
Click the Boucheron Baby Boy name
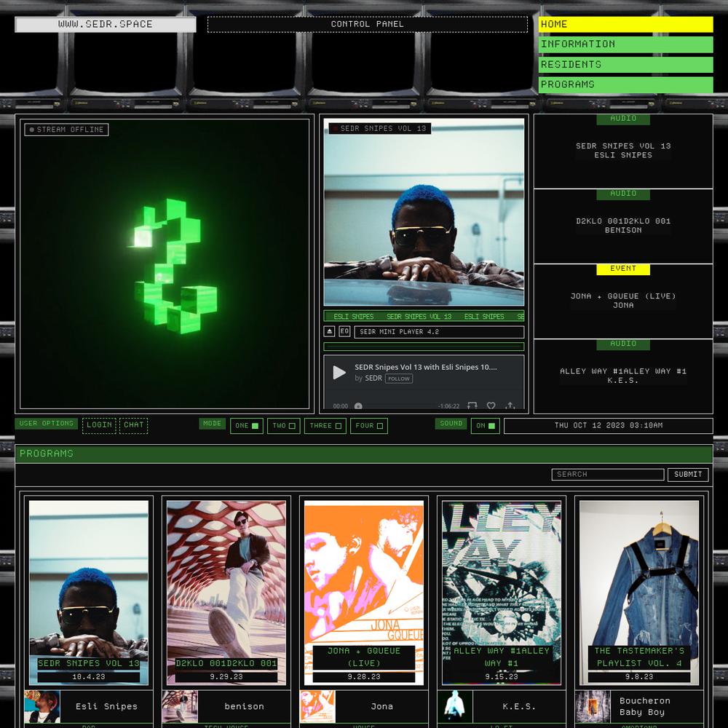pos(645,707)
